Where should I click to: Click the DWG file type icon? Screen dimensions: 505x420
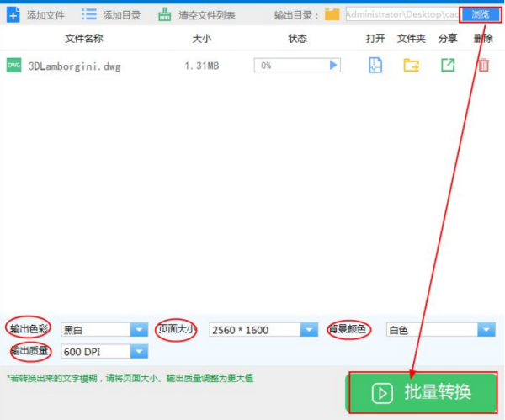[13, 66]
